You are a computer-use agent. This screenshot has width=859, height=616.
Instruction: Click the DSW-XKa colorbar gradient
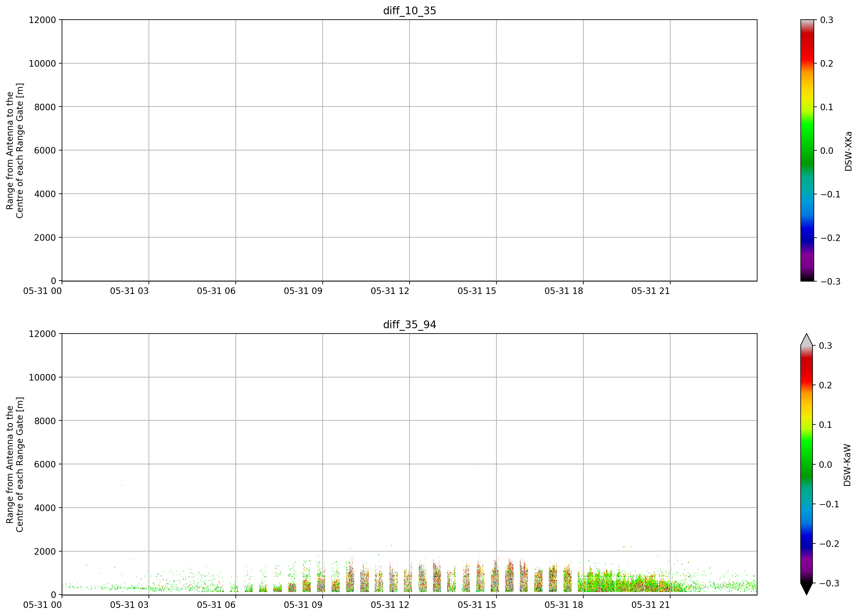pyautogui.click(x=807, y=150)
